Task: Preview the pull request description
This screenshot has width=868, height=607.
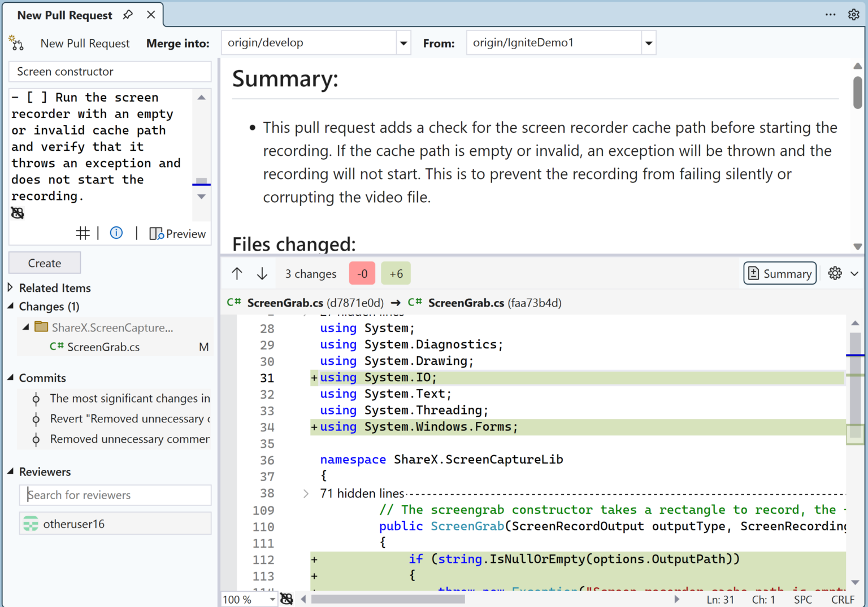Action: click(x=177, y=233)
